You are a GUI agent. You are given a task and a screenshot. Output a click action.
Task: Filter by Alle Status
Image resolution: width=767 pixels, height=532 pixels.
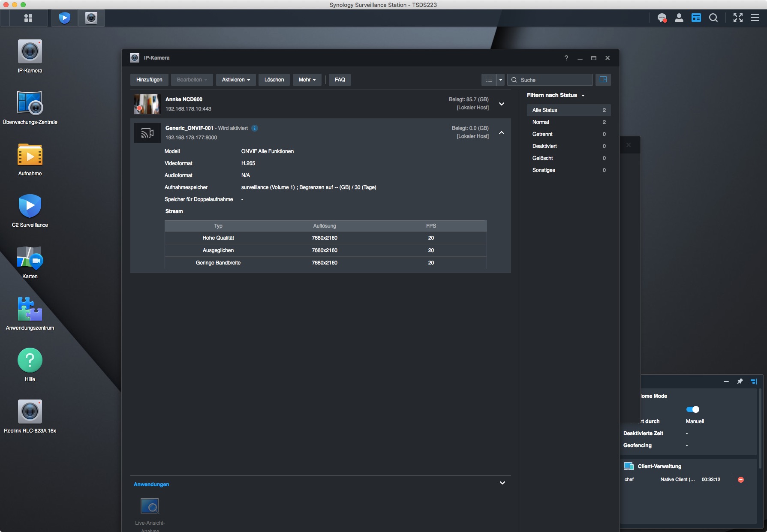coord(568,110)
